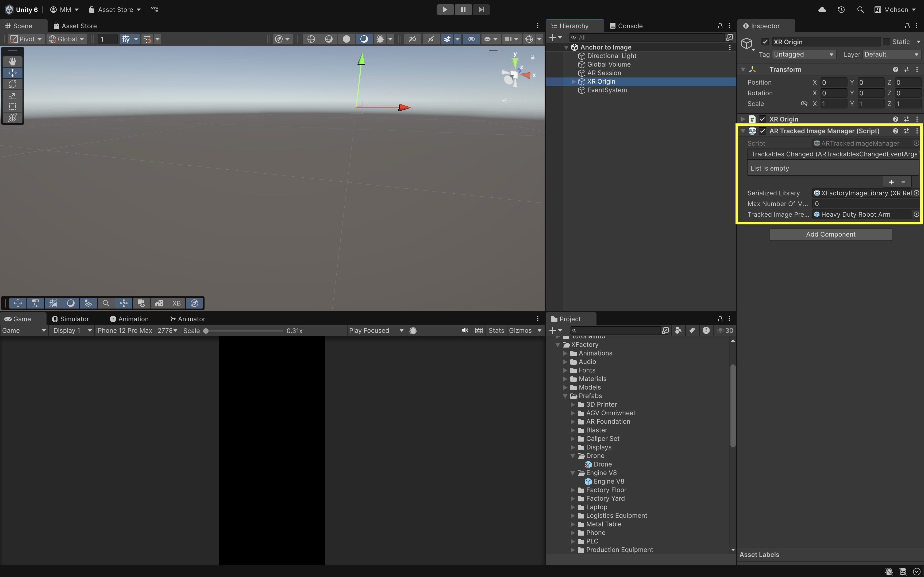Enable the Static checkbox

point(887,42)
